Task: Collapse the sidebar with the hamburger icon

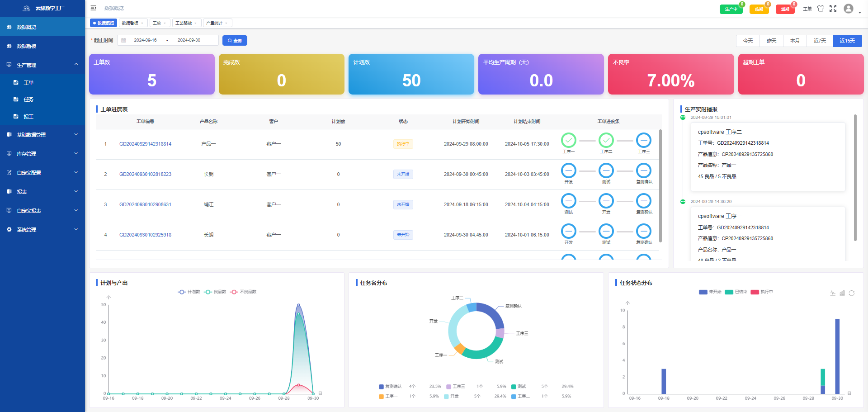Action: tap(93, 8)
